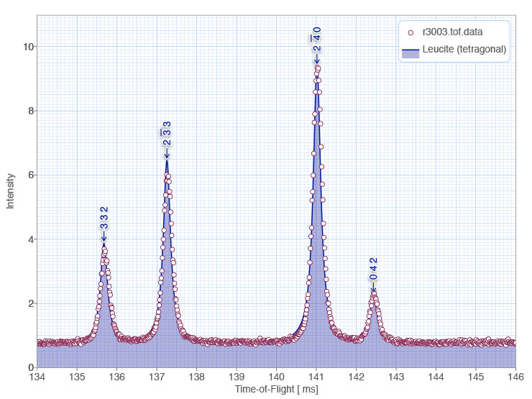The height and width of the screenshot is (399, 532).
Task: Select the 0 4 2 peak label
Action: tap(373, 269)
